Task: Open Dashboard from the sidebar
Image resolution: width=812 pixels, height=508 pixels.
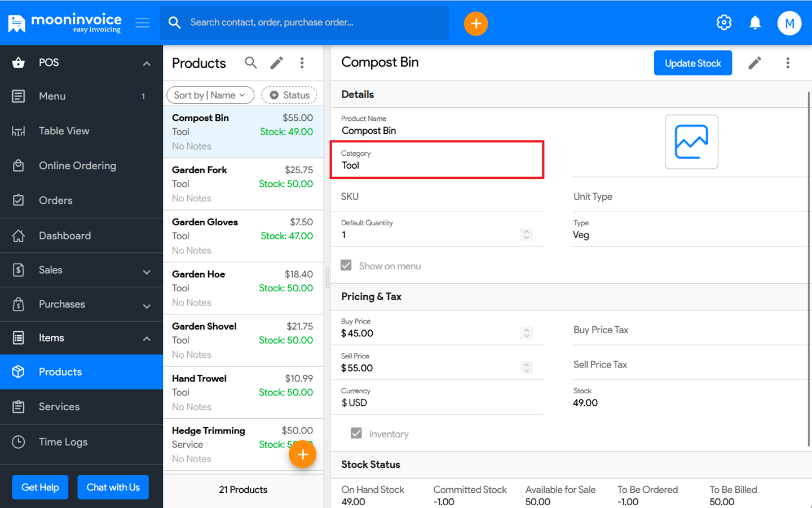Action: [x=64, y=235]
